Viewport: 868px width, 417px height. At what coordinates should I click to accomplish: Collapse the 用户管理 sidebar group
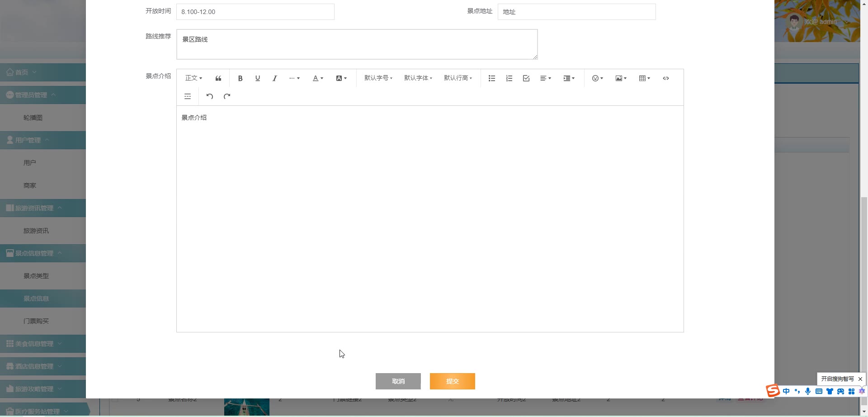pos(43,140)
